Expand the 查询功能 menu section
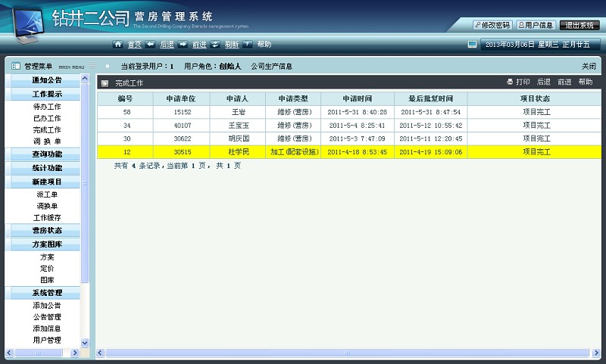 pyautogui.click(x=47, y=154)
